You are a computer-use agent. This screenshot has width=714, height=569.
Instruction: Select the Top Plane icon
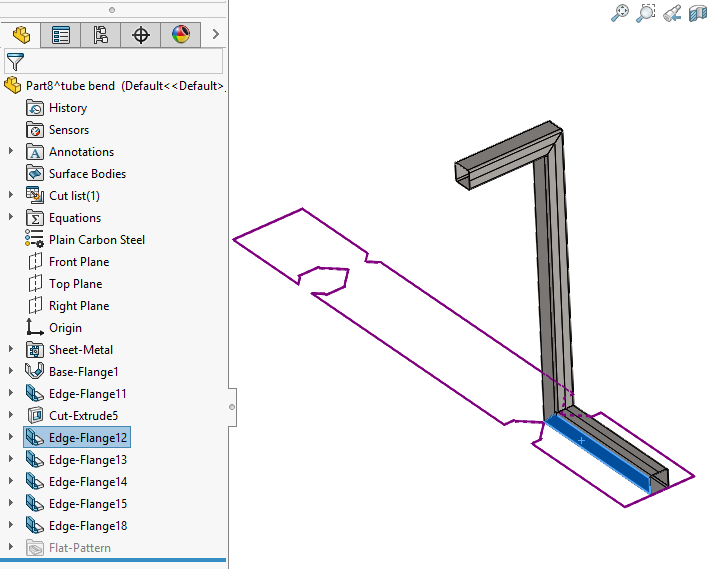35,284
